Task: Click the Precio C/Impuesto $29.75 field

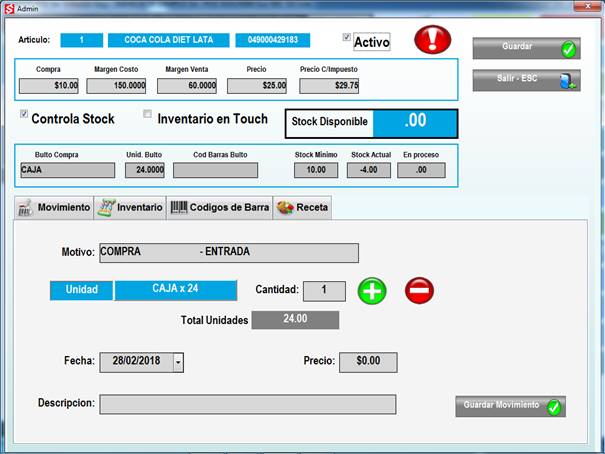Action: 329,86
